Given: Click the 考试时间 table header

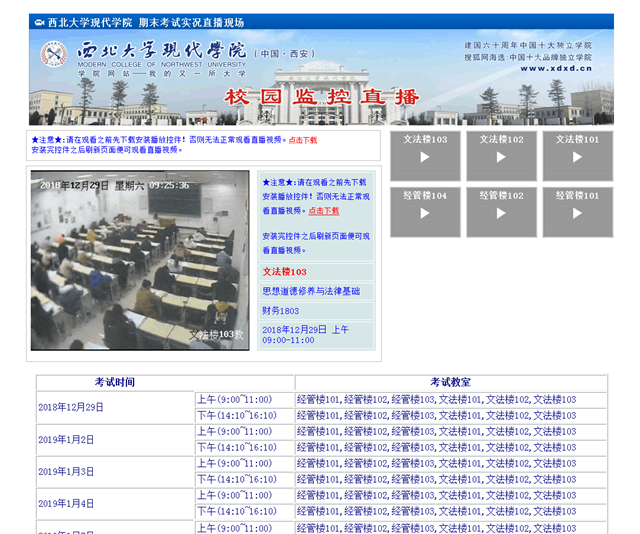Looking at the screenshot, I should point(115,382).
